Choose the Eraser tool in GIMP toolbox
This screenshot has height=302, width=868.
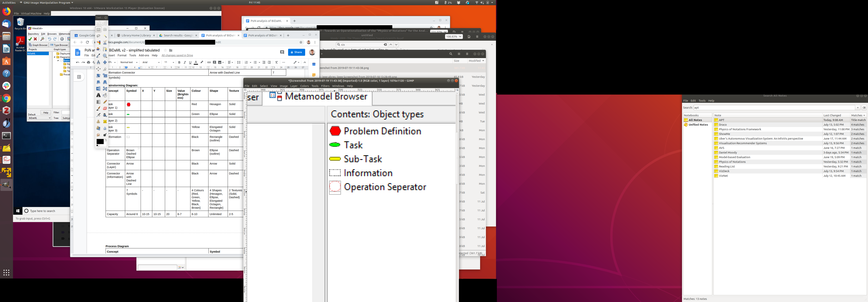click(x=105, y=108)
